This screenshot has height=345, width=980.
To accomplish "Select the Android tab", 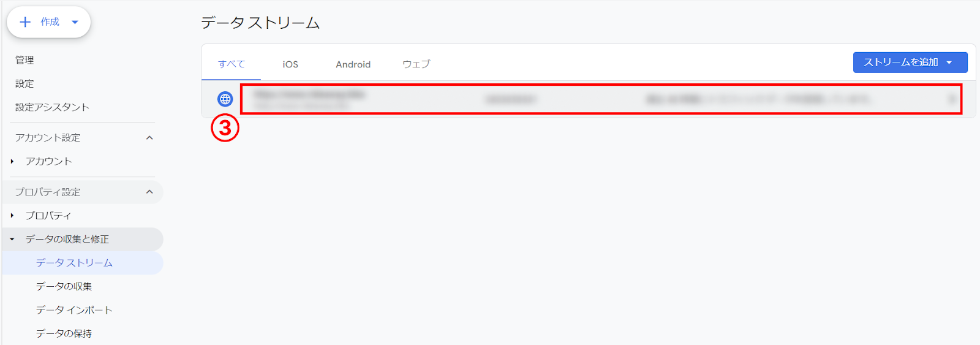I will click(x=353, y=64).
